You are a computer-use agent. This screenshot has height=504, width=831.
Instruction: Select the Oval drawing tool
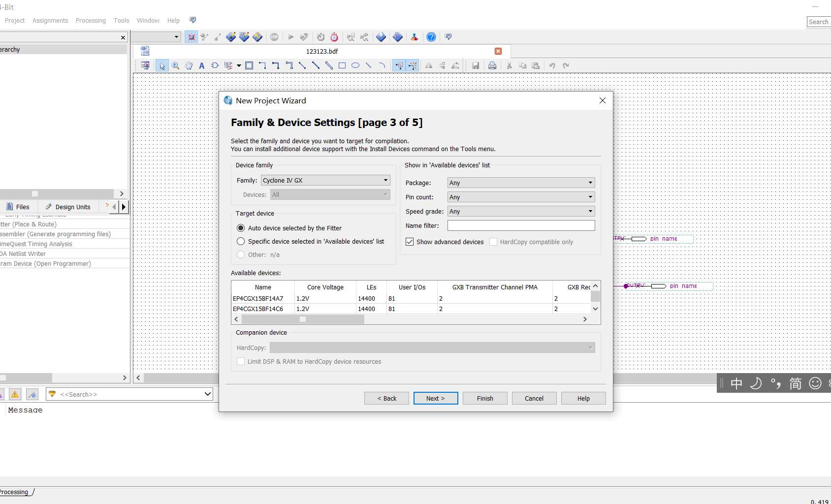pos(355,65)
